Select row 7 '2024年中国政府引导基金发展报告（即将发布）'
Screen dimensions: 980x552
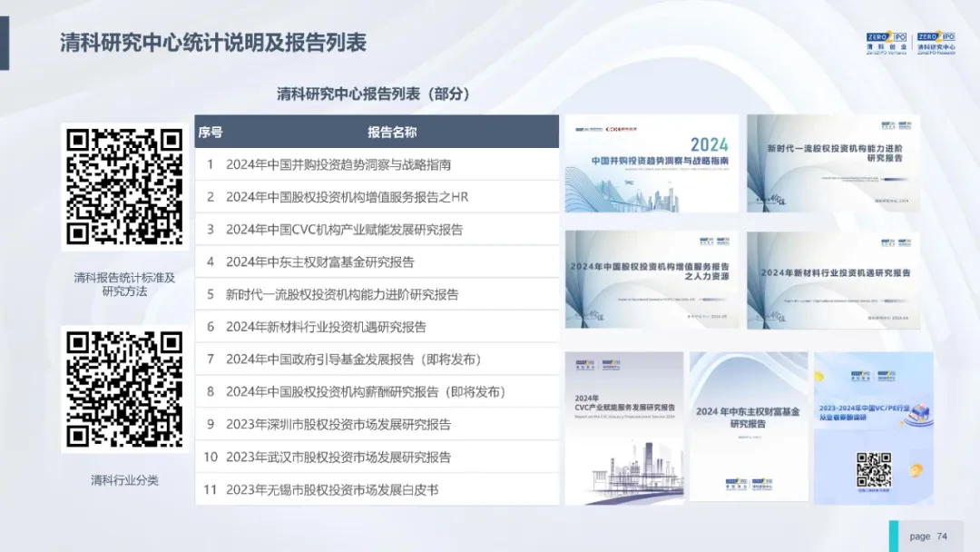[377, 360]
